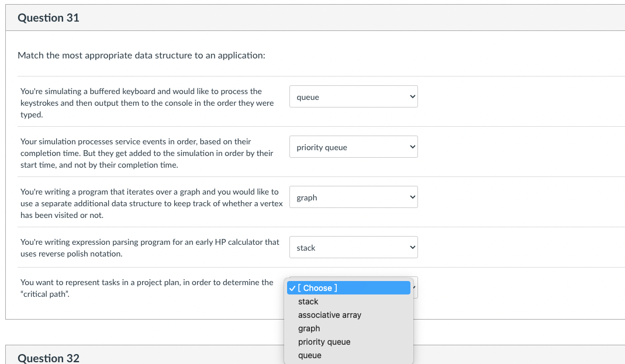This screenshot has width=625, height=364.
Task: Choose 'stack' from the open dropdown list
Action: pyautogui.click(x=308, y=301)
